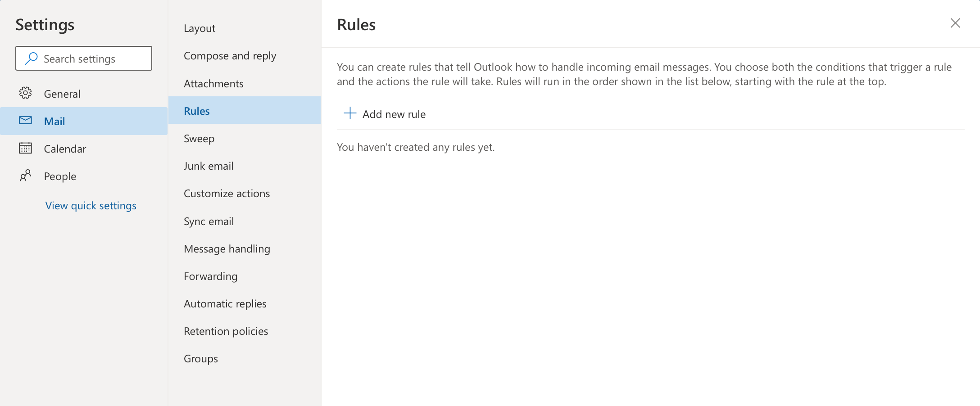Click the Mail envelope icon
980x406 pixels.
click(25, 121)
